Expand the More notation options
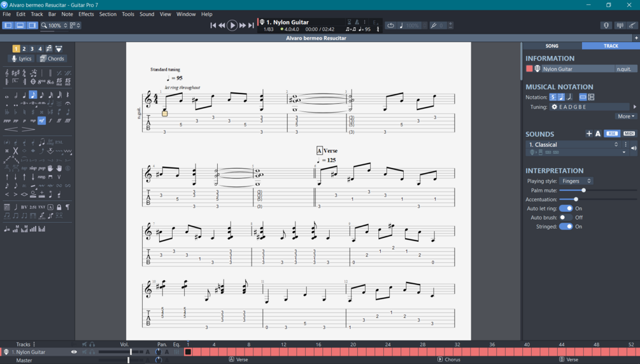640x364 pixels. tap(626, 116)
